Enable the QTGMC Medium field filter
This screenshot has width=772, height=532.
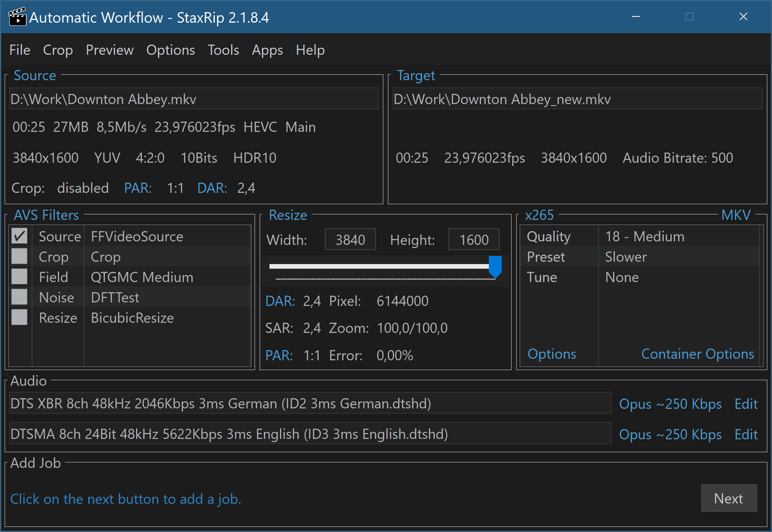click(19, 277)
